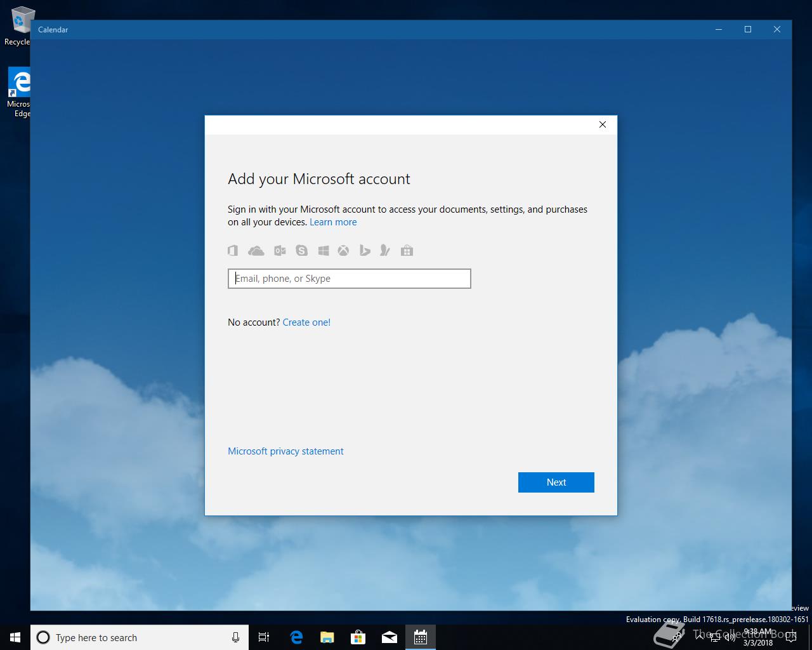Open the network status tray icon
Viewport: 812px width, 650px height.
(715, 637)
